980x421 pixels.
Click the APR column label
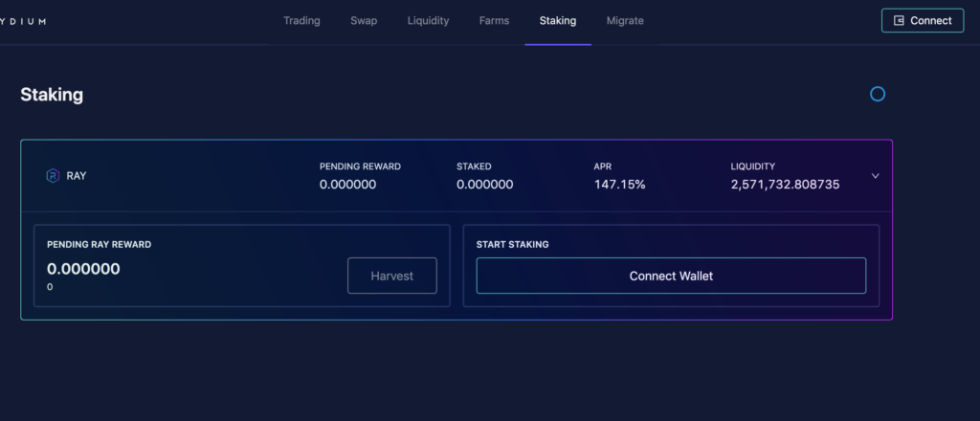601,166
